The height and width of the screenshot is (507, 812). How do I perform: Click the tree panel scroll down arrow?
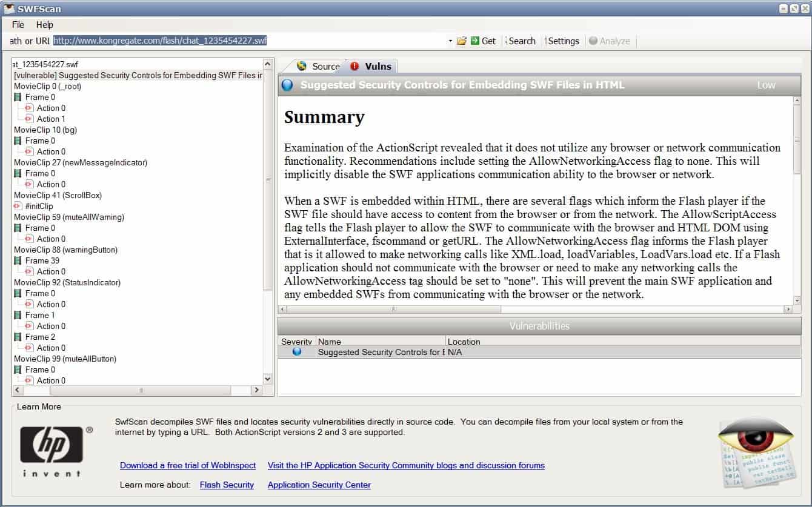(268, 379)
